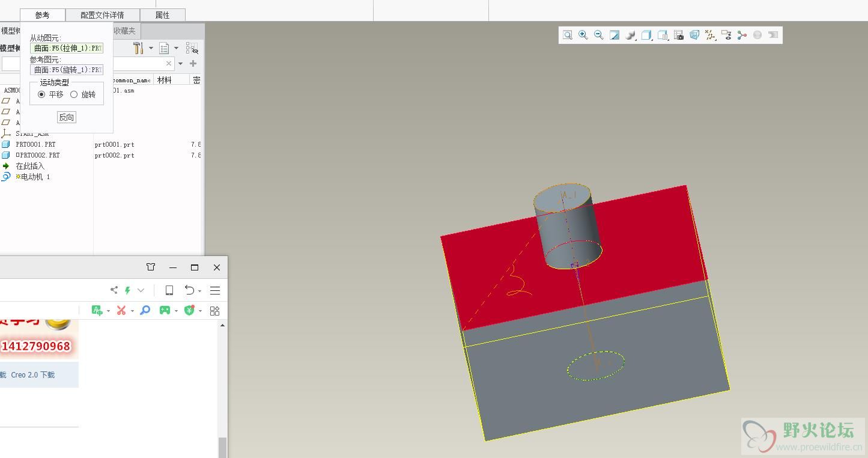
Task: Select 电动机 1 in the model tree
Action: pyautogui.click(x=33, y=177)
